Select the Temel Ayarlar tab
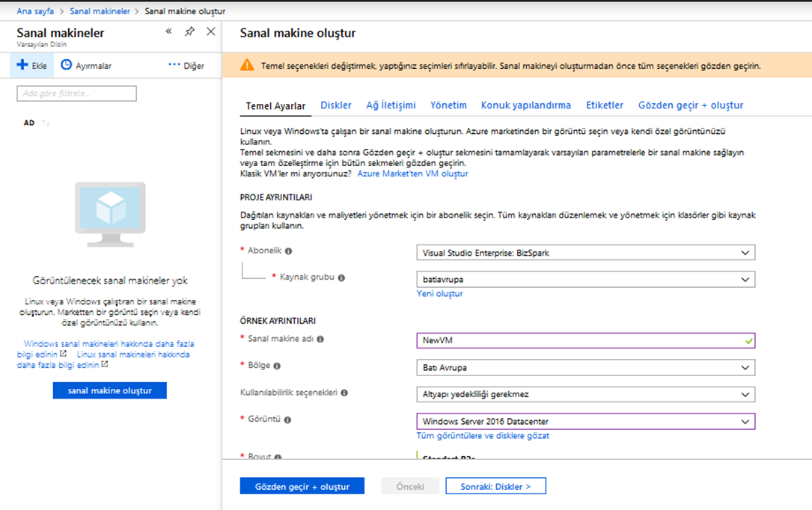 (x=275, y=106)
